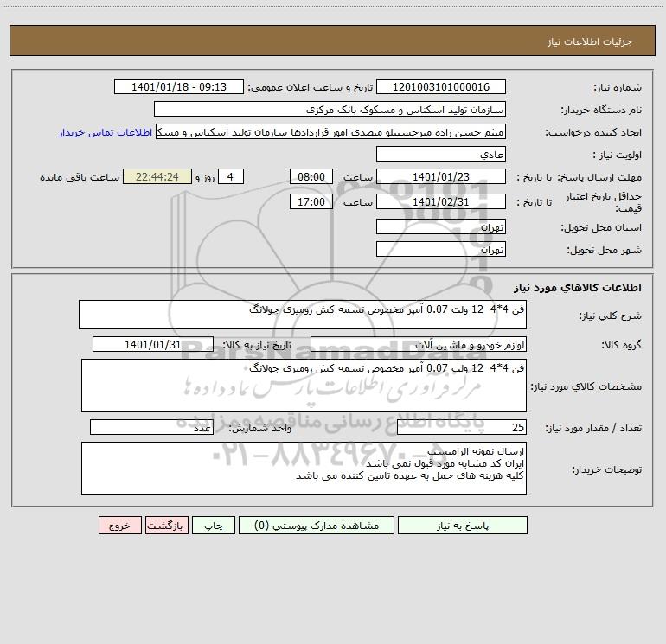666x644 pixels.
Task: Click the price validity time 17:00
Action: pyautogui.click(x=311, y=201)
